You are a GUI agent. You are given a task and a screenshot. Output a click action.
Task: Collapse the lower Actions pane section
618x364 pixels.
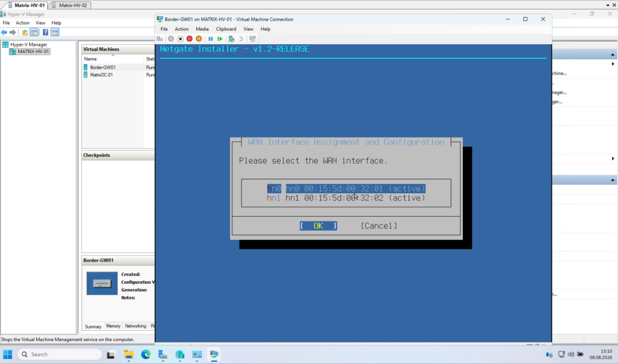pyautogui.click(x=613, y=180)
